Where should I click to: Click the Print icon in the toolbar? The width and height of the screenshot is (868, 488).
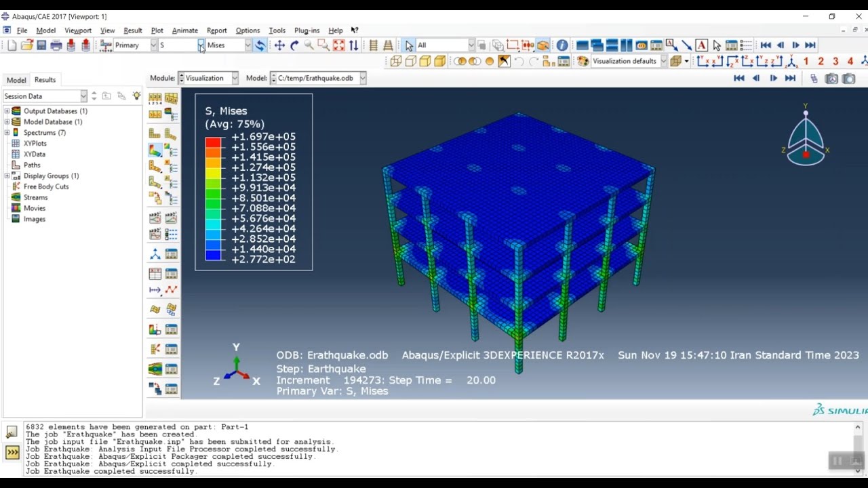(56, 45)
